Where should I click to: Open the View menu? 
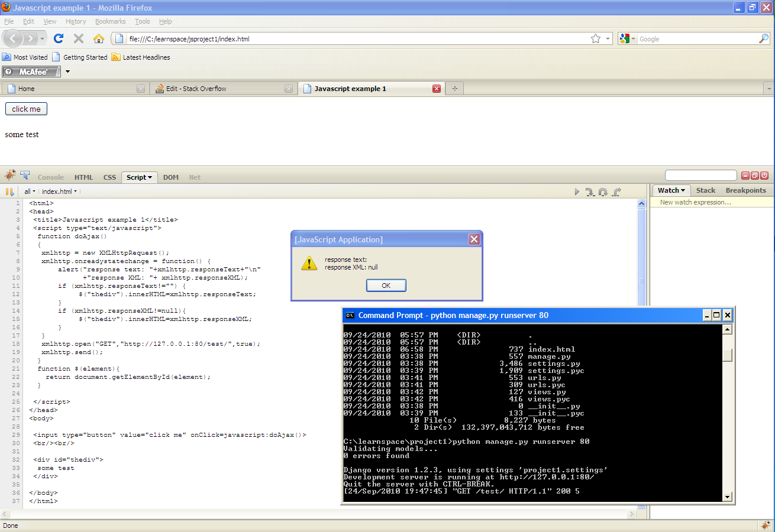50,21
